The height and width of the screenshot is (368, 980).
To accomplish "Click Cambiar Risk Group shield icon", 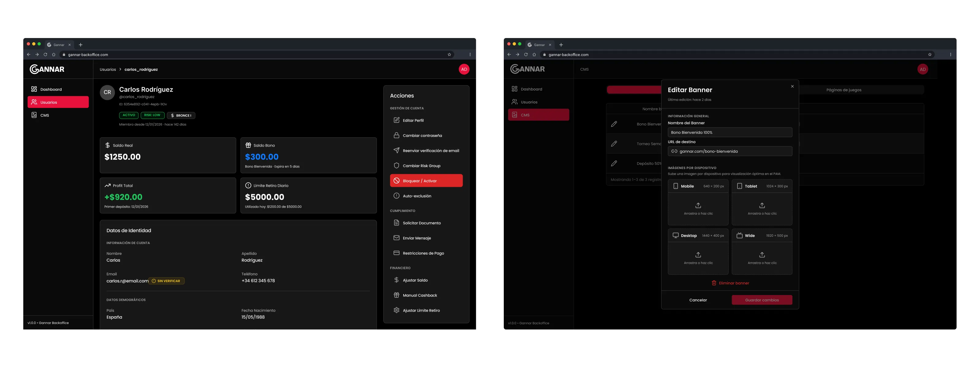I will (x=396, y=166).
